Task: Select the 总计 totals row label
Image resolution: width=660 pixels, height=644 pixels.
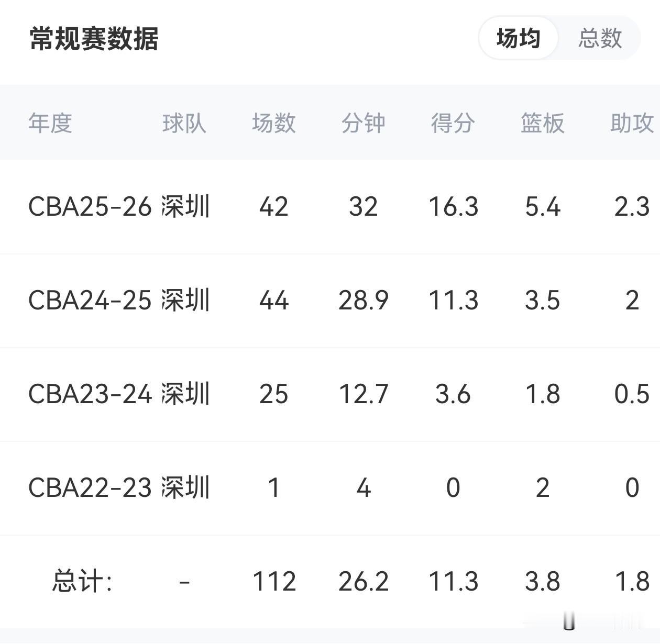Action: coord(82,581)
